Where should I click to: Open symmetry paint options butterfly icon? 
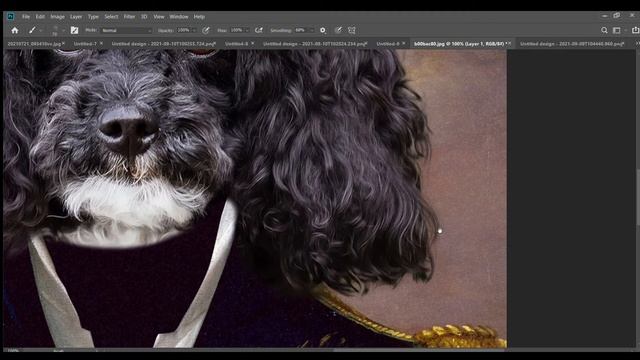(x=351, y=30)
